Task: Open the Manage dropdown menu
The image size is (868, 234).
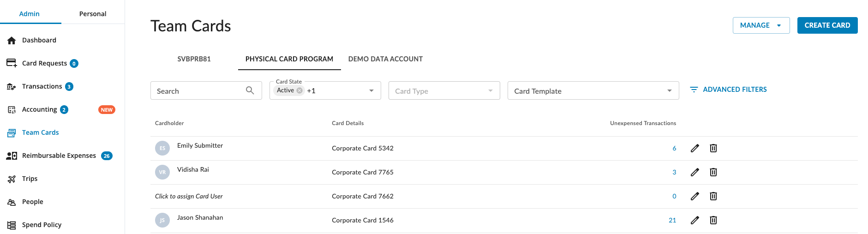Action: pos(760,25)
